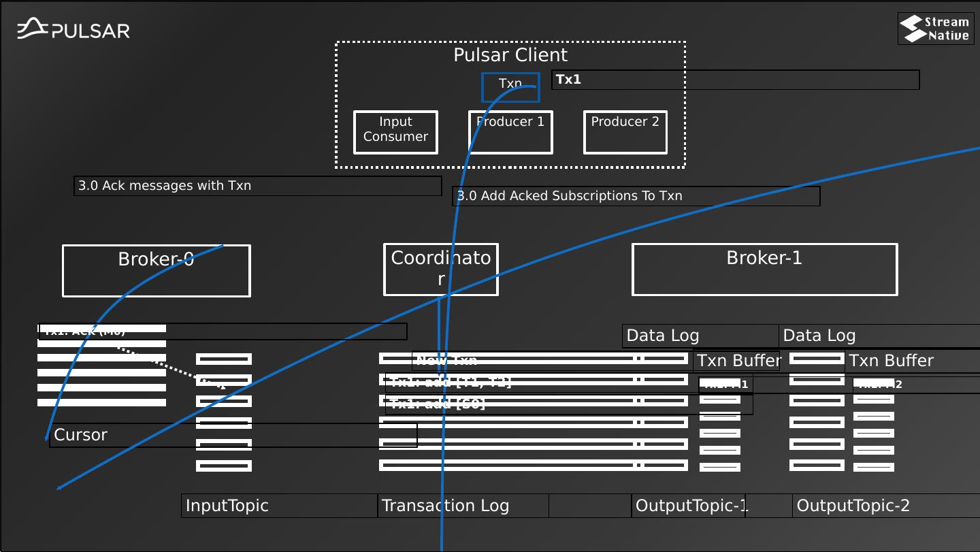
Task: Click the 'Tx1: add [S0]' log entry
Action: click(438, 404)
